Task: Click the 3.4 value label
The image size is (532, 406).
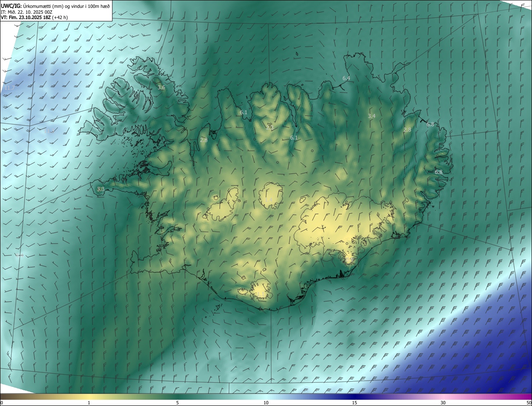Action: [372, 116]
